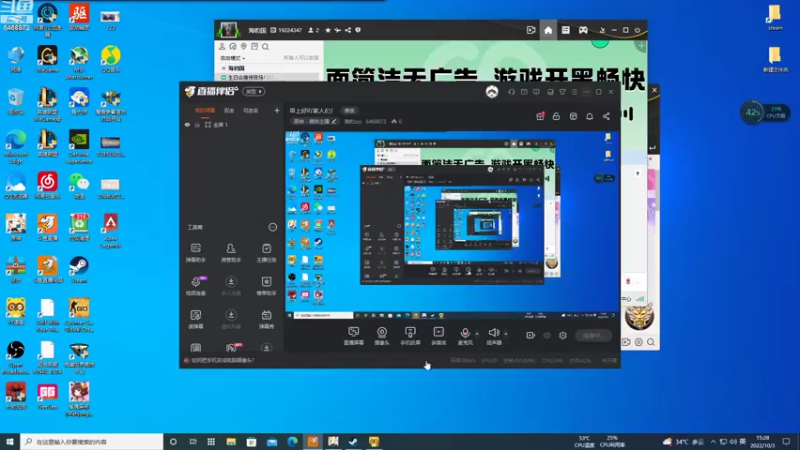Open the 视频连麦 tool with the new badge

point(195,285)
